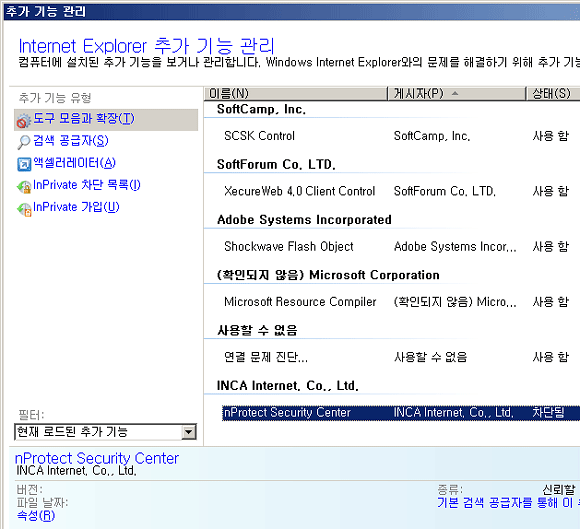Click 차단됨 status of nProtect Security Center
Screen dimensions: 580x529
coord(549,412)
